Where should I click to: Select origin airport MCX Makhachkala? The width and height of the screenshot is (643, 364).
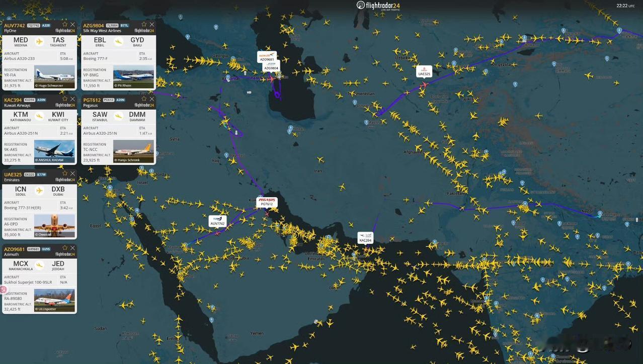coord(21,265)
